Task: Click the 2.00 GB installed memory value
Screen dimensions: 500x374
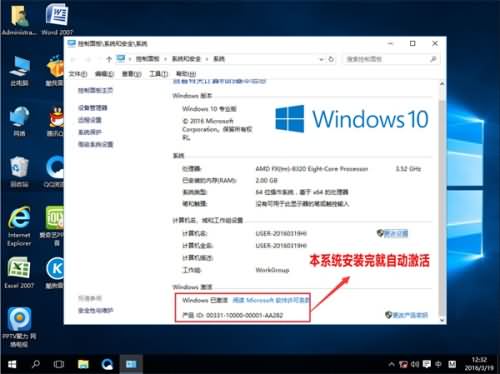Action: coord(266,180)
